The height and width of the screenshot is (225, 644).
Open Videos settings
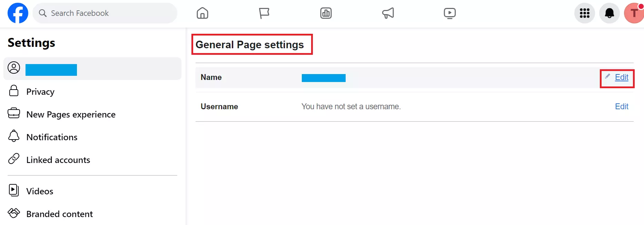[x=40, y=191]
